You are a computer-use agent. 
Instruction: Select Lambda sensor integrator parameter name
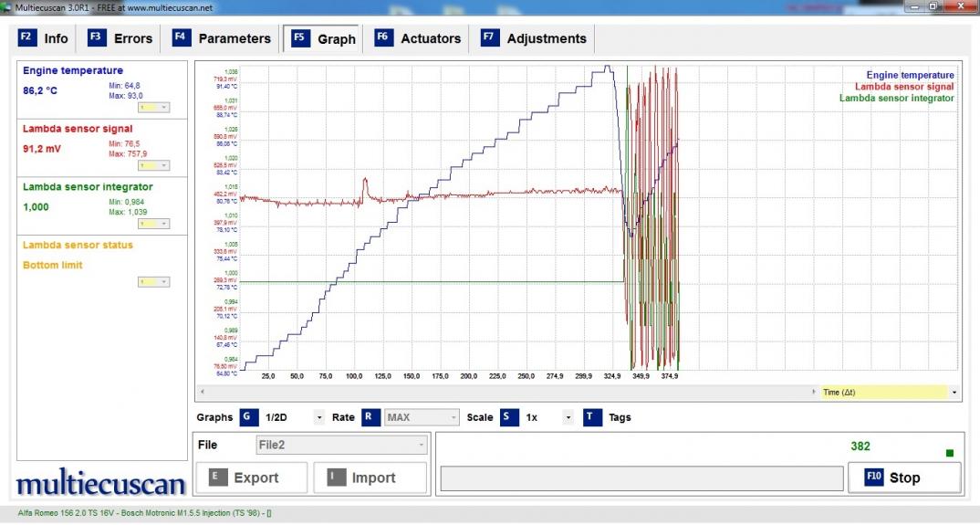click(88, 187)
